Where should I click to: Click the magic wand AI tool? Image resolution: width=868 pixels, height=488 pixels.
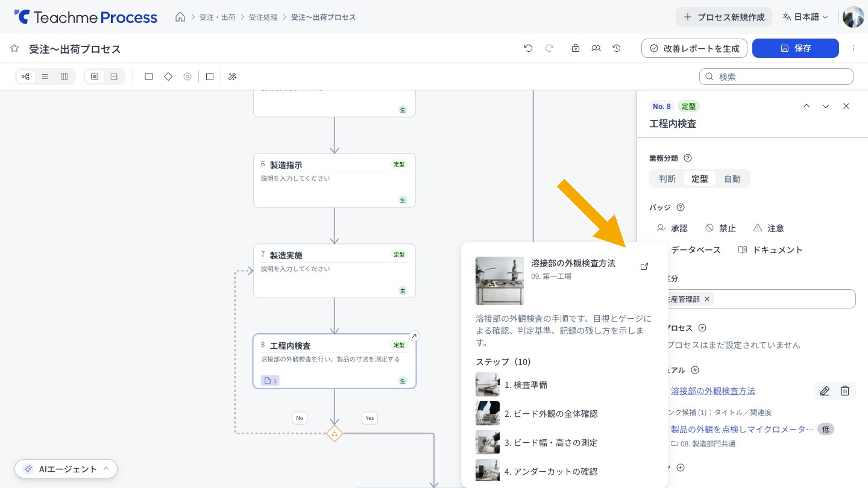232,77
